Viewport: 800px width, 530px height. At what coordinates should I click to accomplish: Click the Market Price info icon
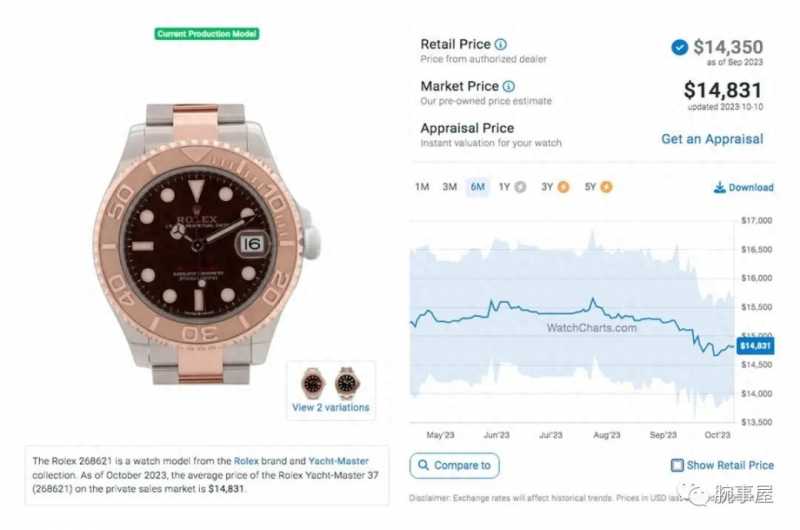tap(509, 86)
